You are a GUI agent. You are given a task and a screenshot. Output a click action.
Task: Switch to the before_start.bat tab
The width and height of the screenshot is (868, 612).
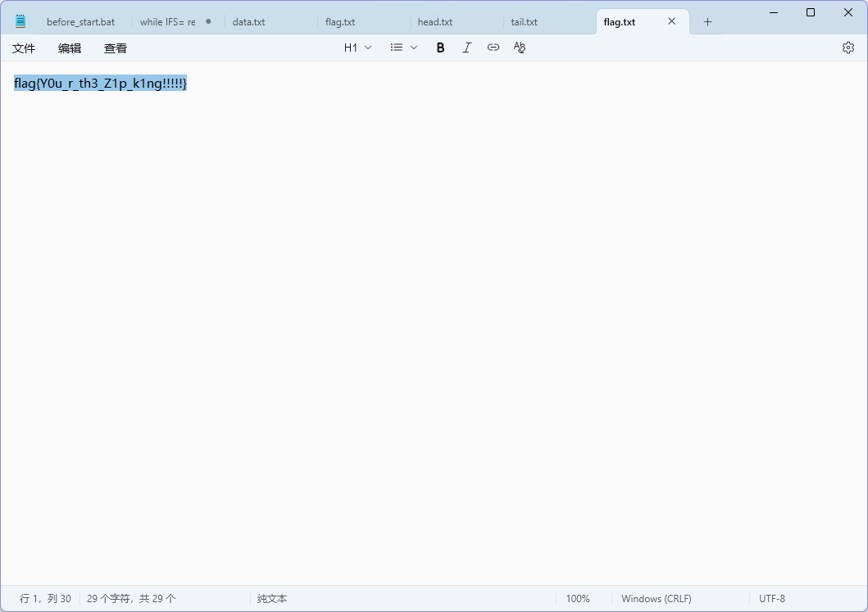80,22
